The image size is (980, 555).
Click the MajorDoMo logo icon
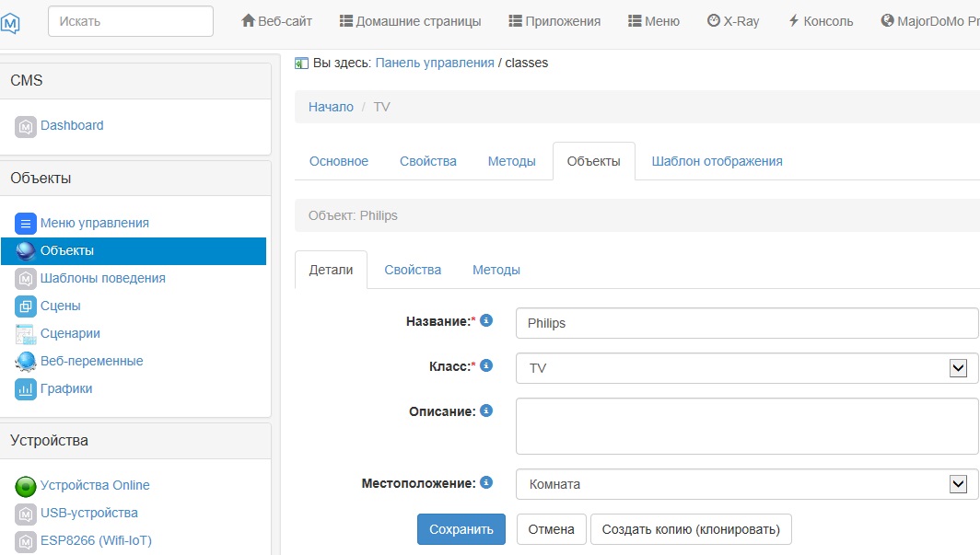[x=10, y=21]
